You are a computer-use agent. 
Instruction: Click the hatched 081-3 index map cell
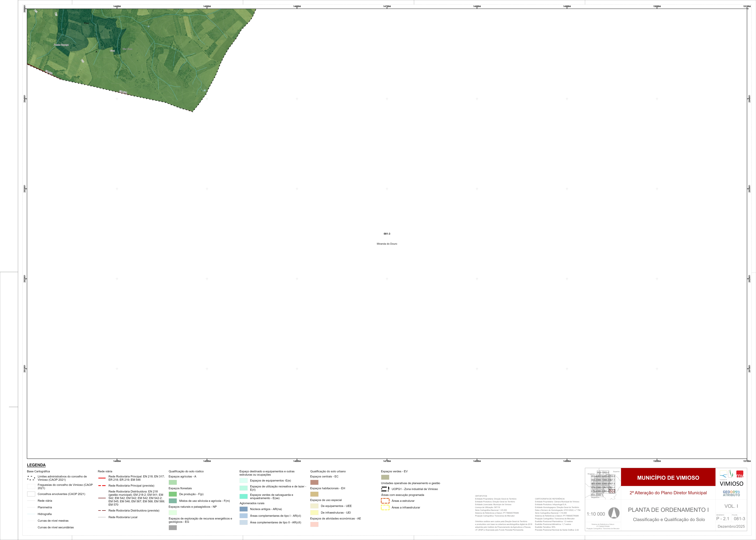point(612,491)
